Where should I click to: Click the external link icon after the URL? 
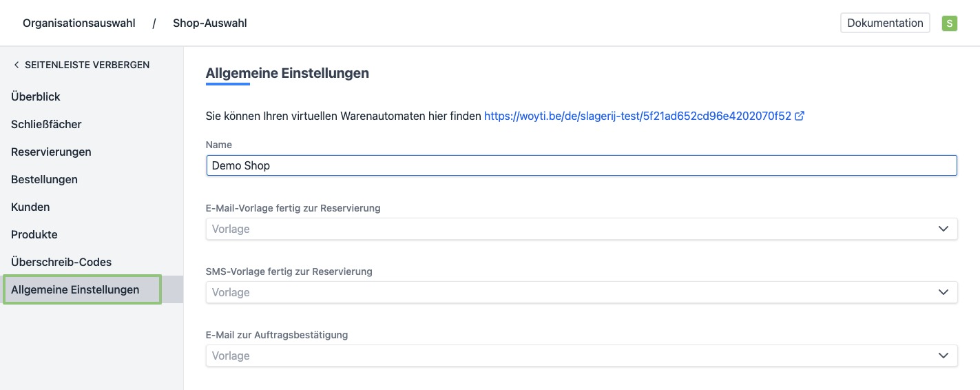tap(800, 116)
